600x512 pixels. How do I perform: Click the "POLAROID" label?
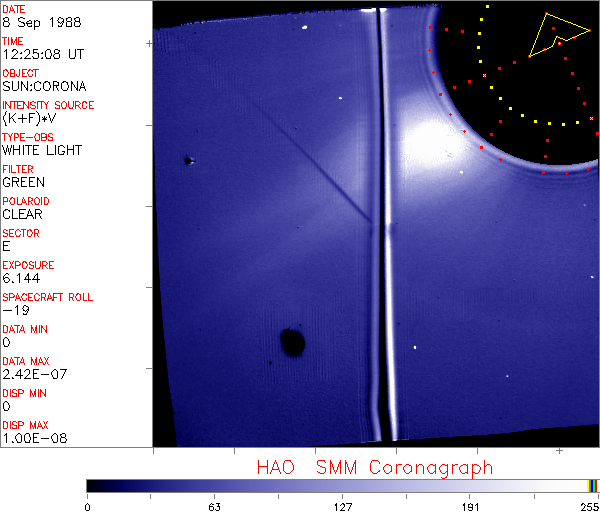tap(26, 201)
